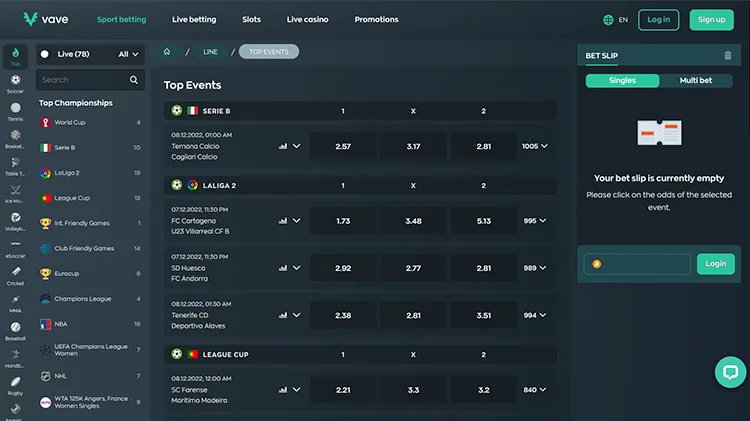Switch bet slip to Singles mode

point(622,80)
